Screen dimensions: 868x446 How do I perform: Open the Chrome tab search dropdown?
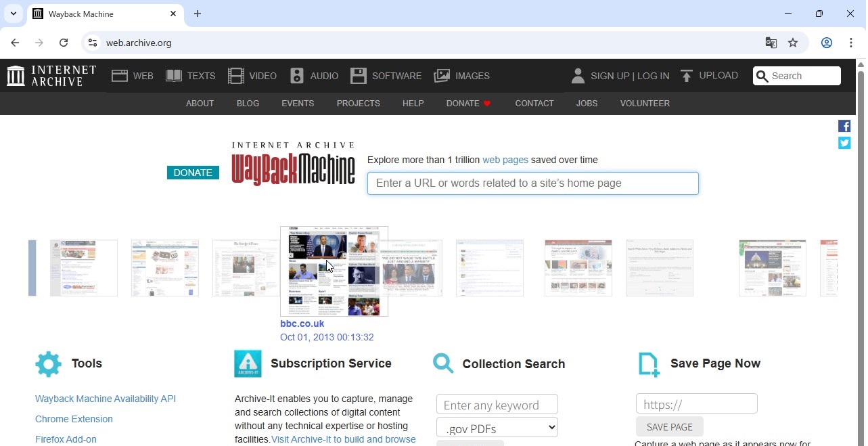(14, 14)
